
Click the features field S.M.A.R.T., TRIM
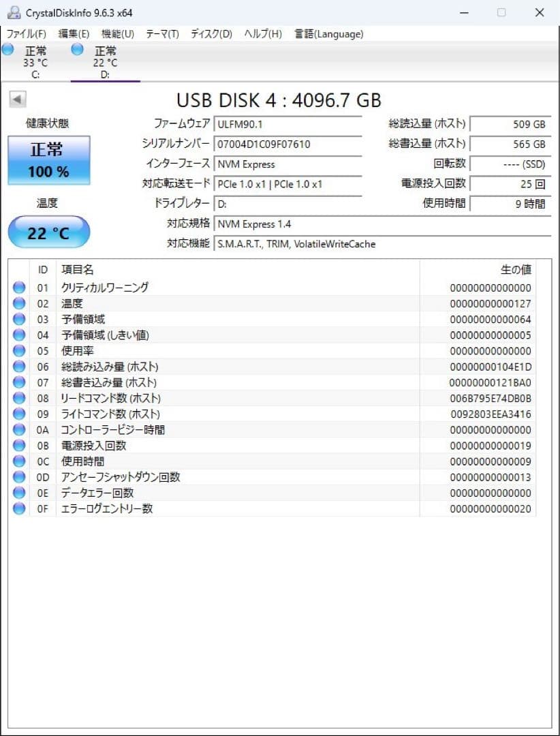pos(382,244)
